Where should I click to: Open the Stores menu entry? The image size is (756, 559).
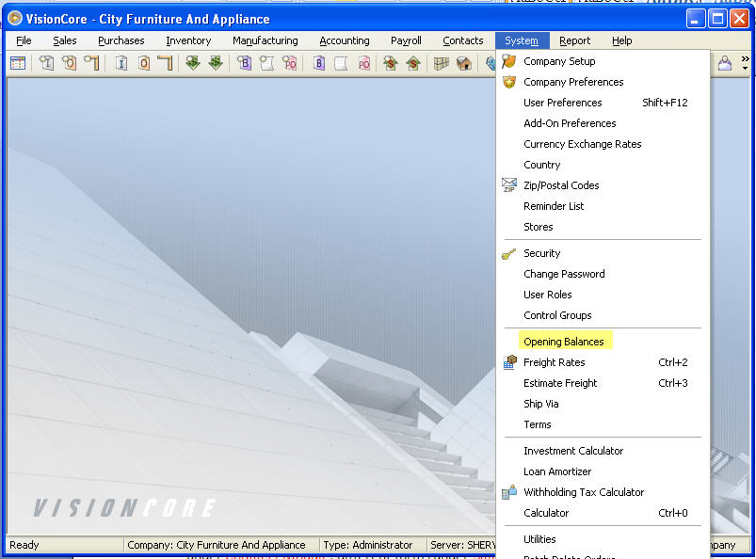(603, 227)
